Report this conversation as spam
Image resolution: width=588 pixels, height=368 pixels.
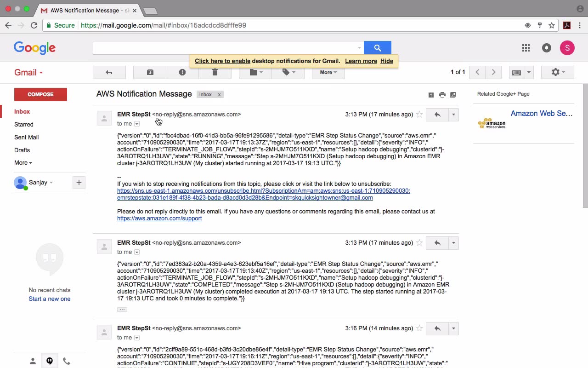(x=182, y=72)
